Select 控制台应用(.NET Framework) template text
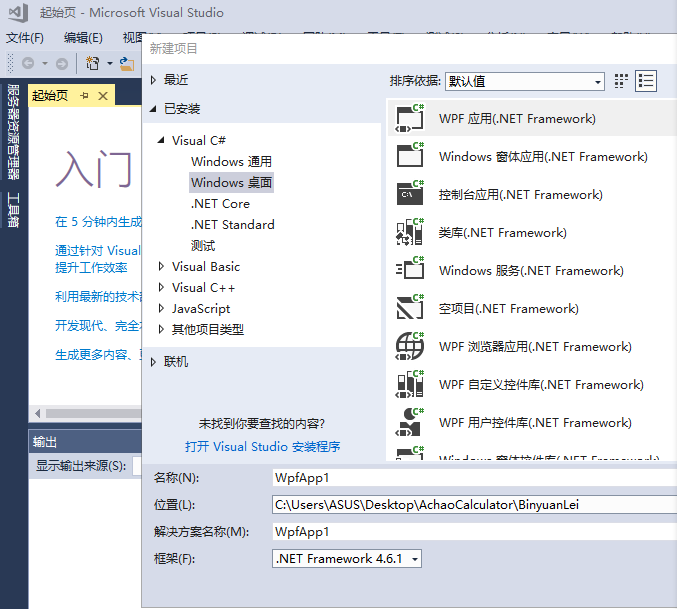This screenshot has height=609, width=677. coord(520,195)
